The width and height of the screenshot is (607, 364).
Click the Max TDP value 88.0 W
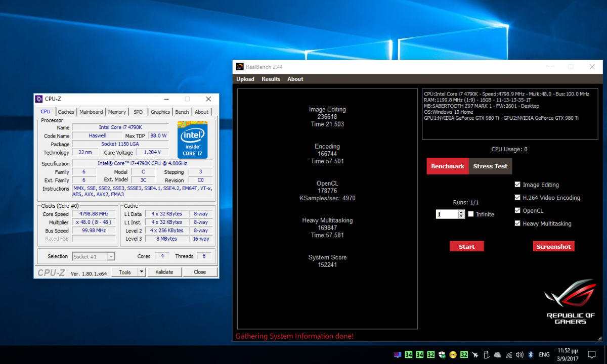(158, 135)
